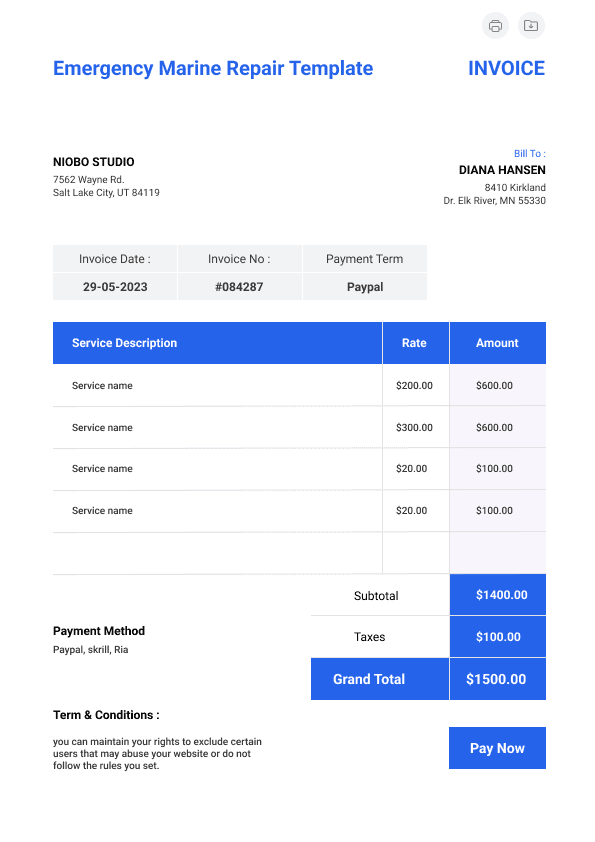Select the DIANA HANSEN name
Screen dimensions: 595x842
502,170
